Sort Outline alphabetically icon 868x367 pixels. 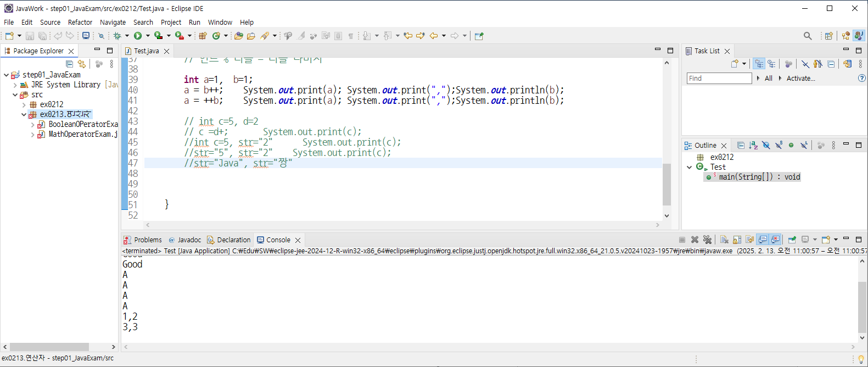click(x=753, y=145)
